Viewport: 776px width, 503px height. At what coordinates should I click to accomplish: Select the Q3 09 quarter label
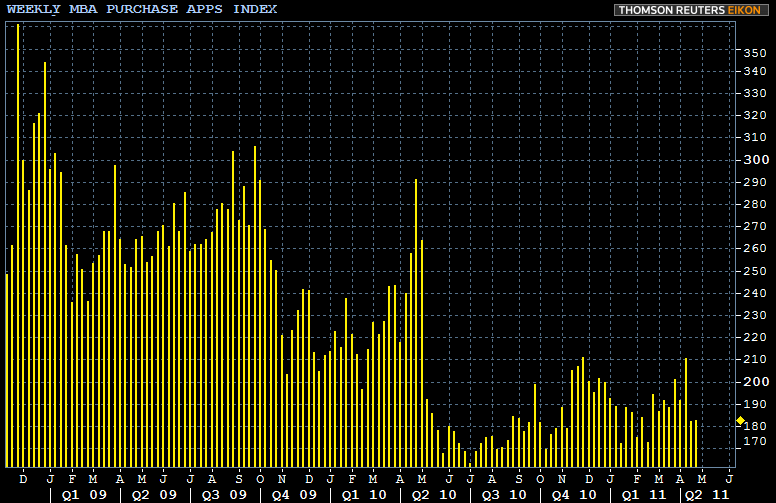click(x=222, y=494)
